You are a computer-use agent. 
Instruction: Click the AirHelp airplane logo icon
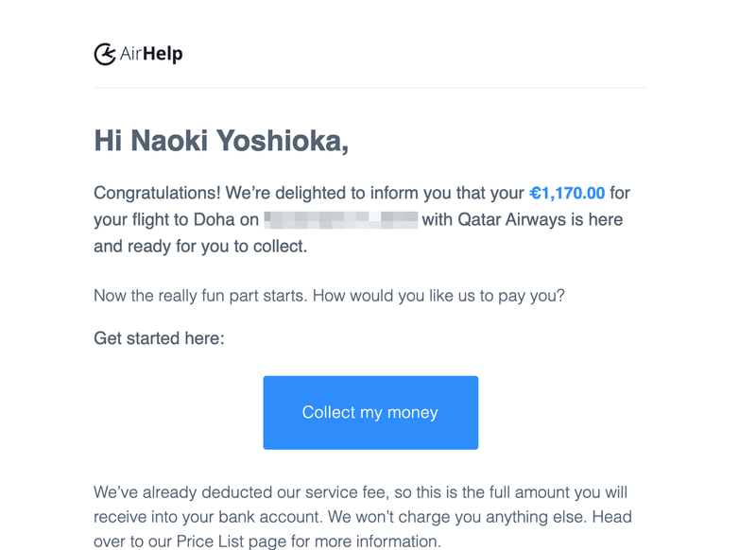105,54
